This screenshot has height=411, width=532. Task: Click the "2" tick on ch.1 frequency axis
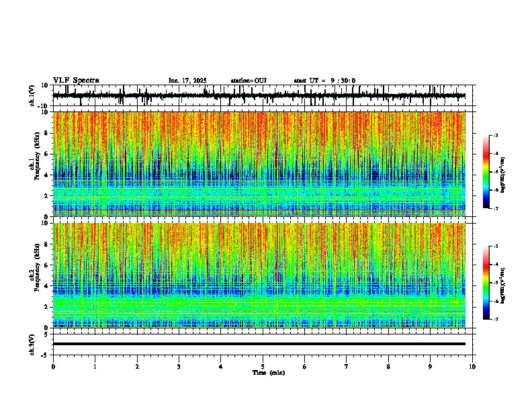[x=47, y=195]
